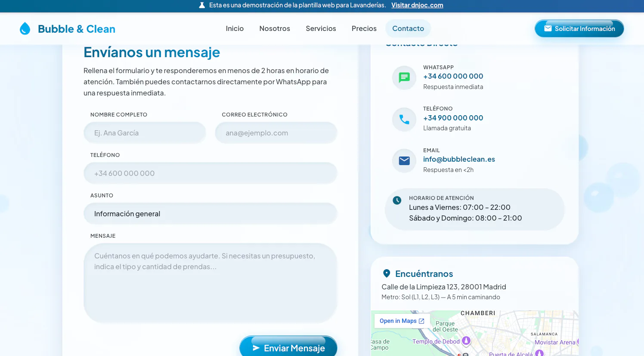Follow the Visitar dnjoc.com link
This screenshot has width=644, height=356.
[x=417, y=5]
